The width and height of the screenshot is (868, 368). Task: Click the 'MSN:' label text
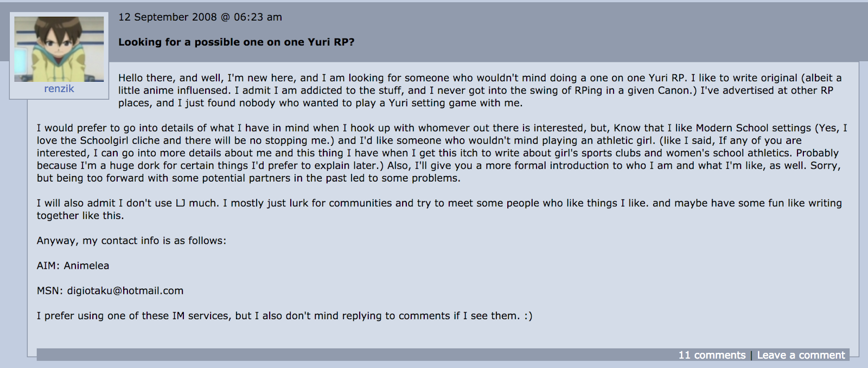(x=50, y=291)
